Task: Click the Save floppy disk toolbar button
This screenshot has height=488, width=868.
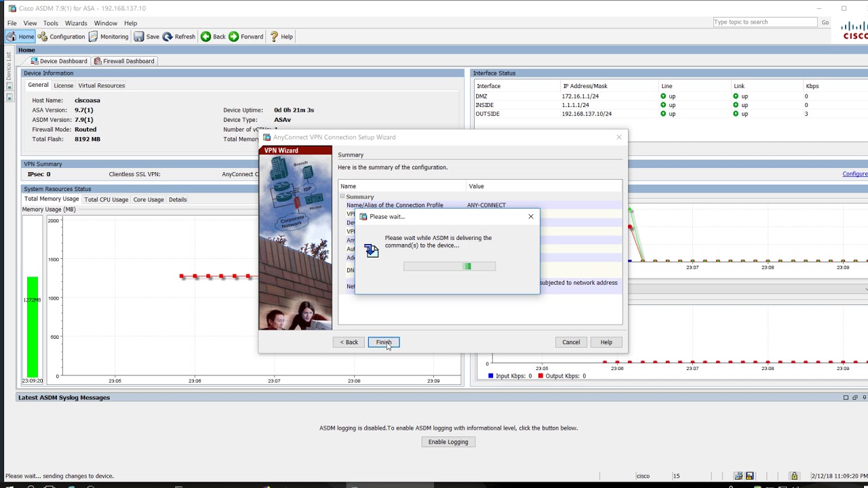Action: click(146, 37)
